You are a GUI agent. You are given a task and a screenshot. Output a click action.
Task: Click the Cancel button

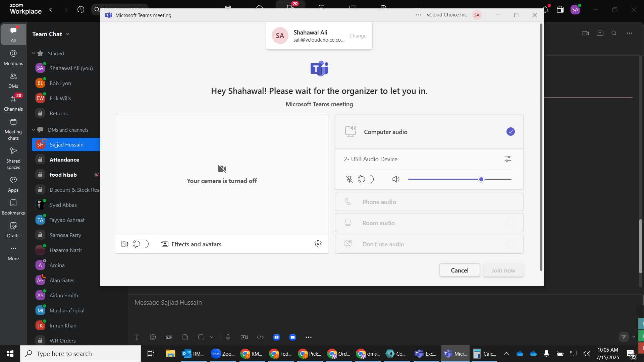click(460, 270)
